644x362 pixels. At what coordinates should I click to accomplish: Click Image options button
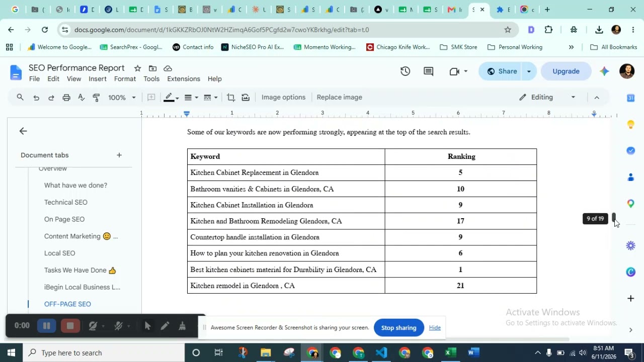[283, 98]
